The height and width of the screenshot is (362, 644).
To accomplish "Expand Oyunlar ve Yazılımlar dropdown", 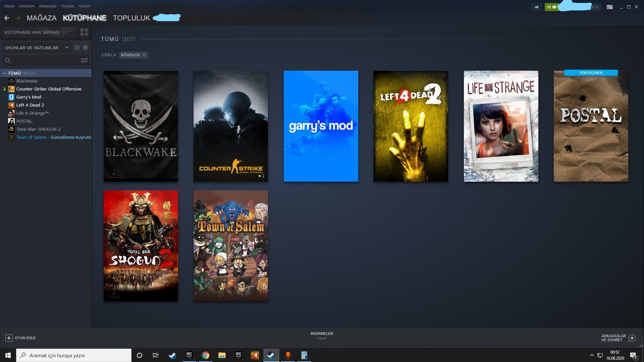I will click(37, 48).
